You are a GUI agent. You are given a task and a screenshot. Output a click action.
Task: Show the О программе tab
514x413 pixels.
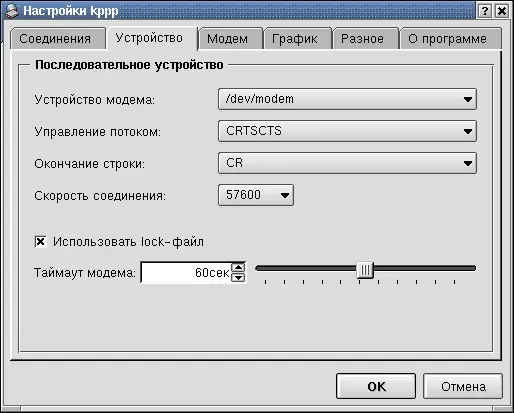451,39
